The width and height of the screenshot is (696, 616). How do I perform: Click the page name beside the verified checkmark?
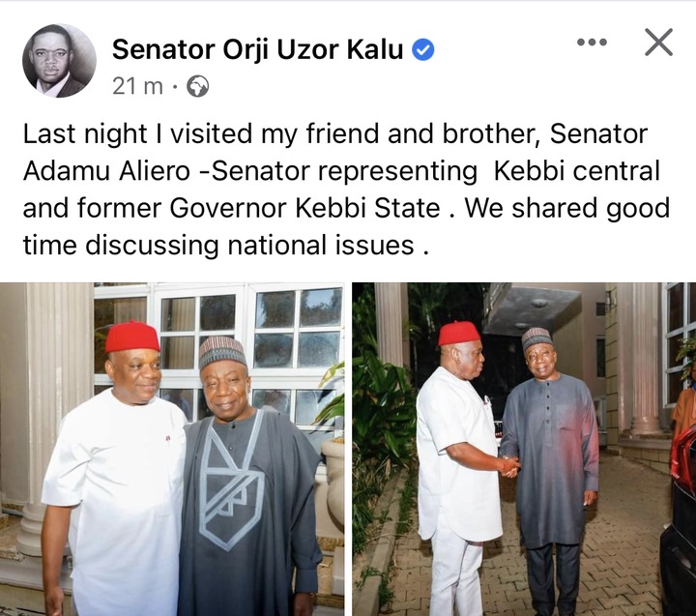click(x=257, y=49)
